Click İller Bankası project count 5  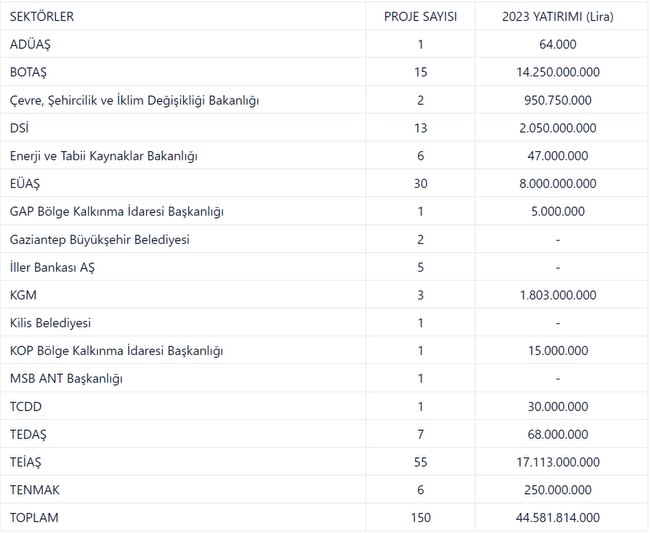(420, 267)
